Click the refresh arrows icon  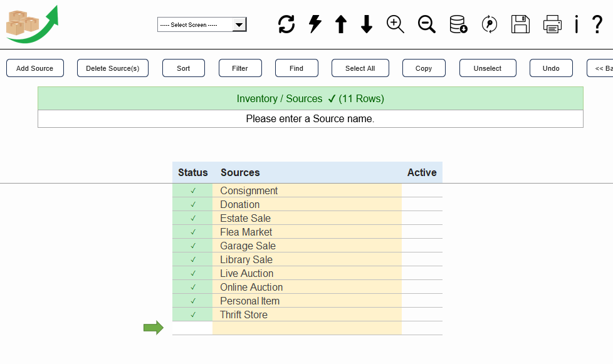286,24
